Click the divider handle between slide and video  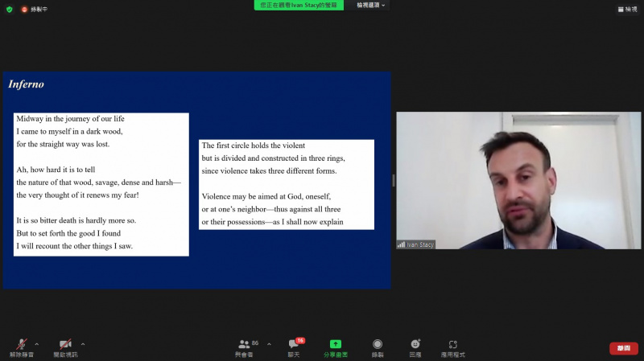tap(394, 180)
